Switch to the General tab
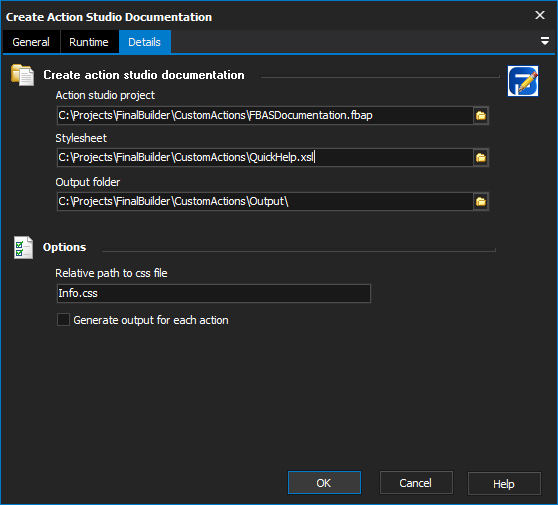 31,42
